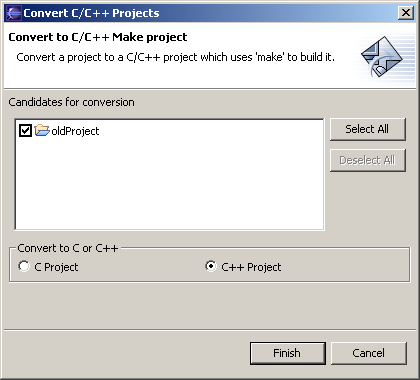This screenshot has width=420, height=380.
Task: Click the oldProject folder icon
Action: (42, 130)
